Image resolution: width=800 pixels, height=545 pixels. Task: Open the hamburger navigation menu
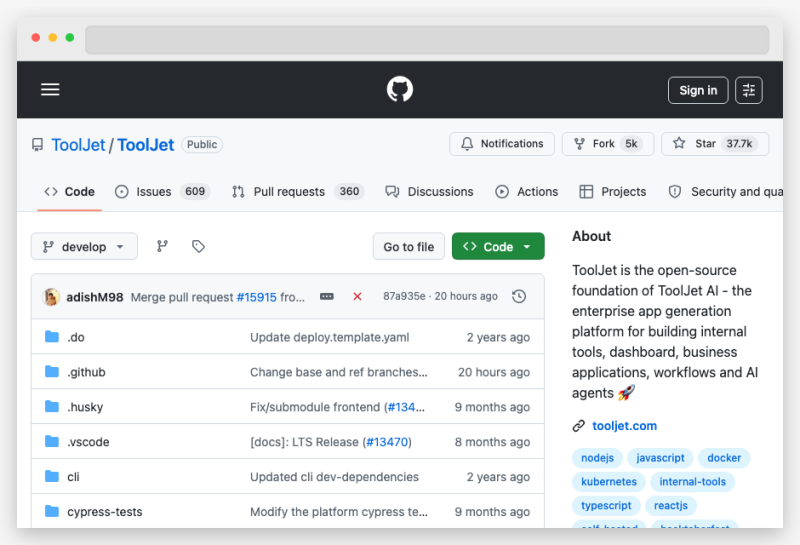[x=50, y=90]
